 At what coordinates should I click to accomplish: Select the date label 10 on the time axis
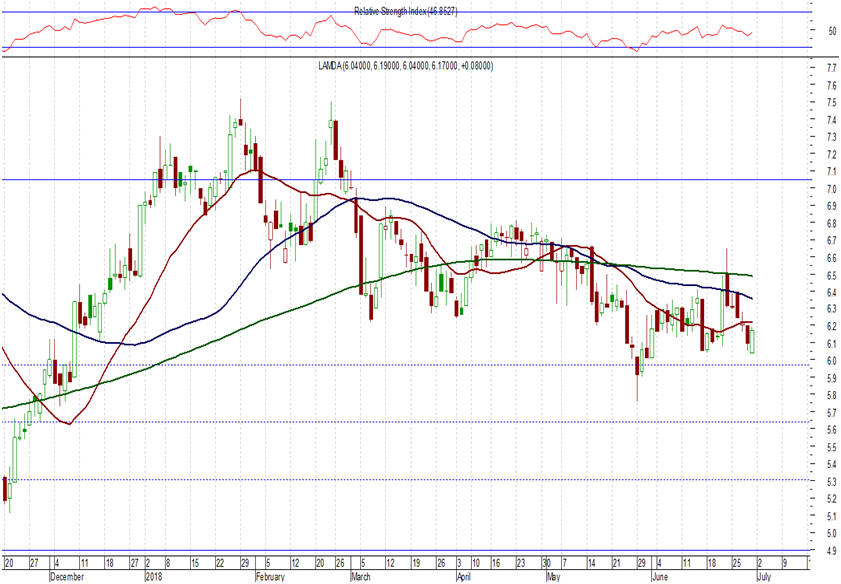click(x=476, y=563)
